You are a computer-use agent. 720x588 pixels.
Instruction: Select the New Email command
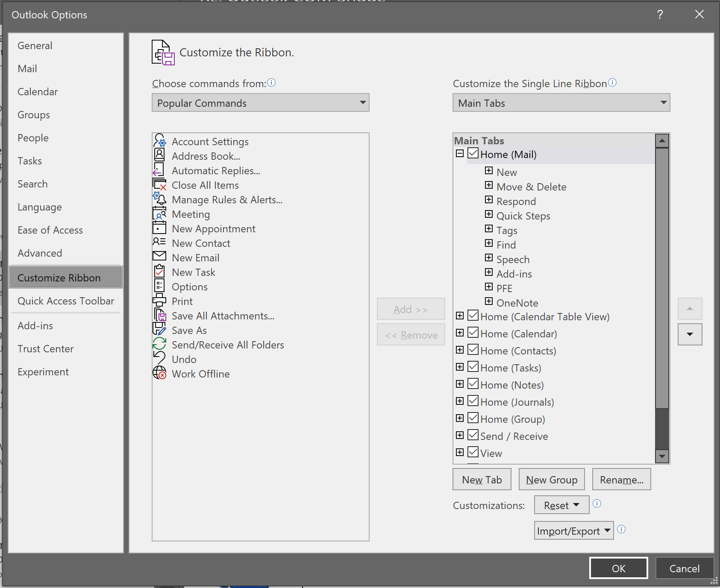(x=195, y=257)
